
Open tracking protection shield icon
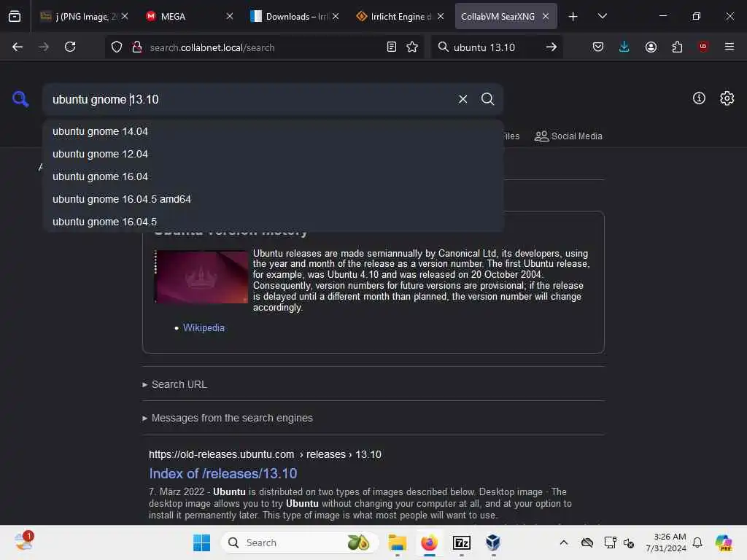[x=117, y=47]
